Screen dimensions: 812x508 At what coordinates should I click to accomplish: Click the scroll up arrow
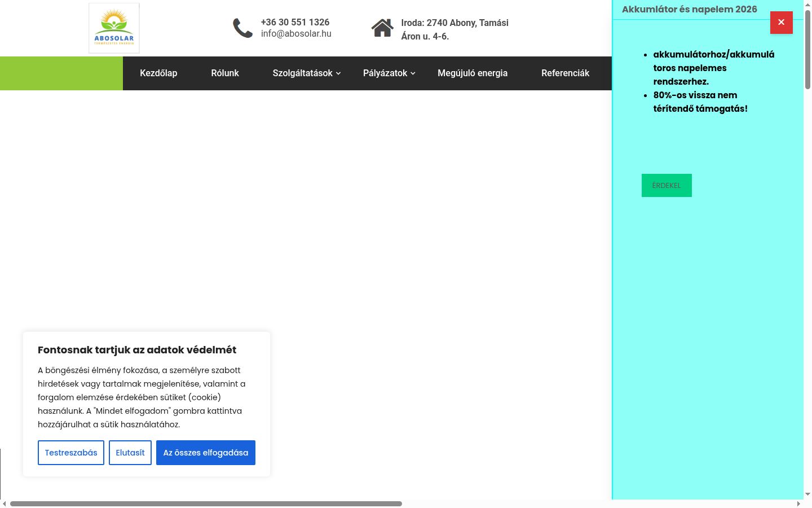807,5
